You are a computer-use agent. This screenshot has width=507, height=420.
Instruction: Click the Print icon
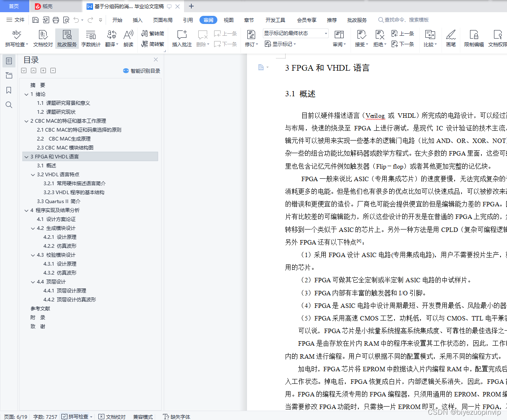tap(56, 20)
